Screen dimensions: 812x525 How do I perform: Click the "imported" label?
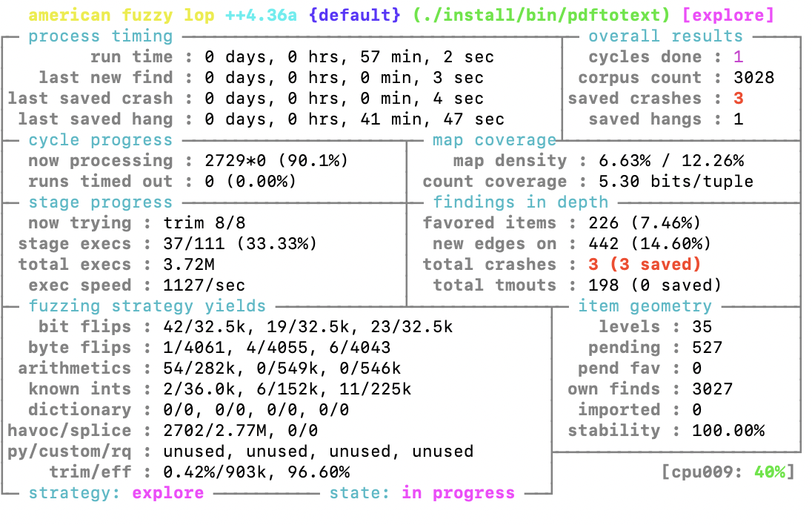click(619, 409)
